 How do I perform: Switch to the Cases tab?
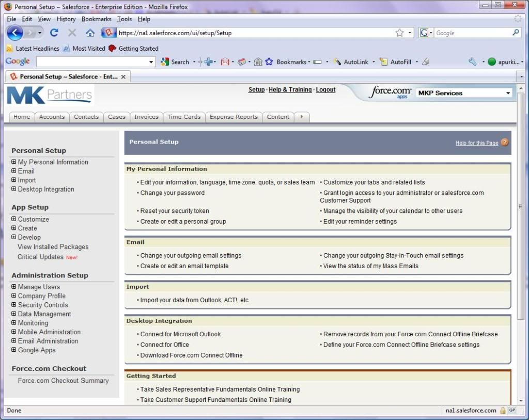117,117
